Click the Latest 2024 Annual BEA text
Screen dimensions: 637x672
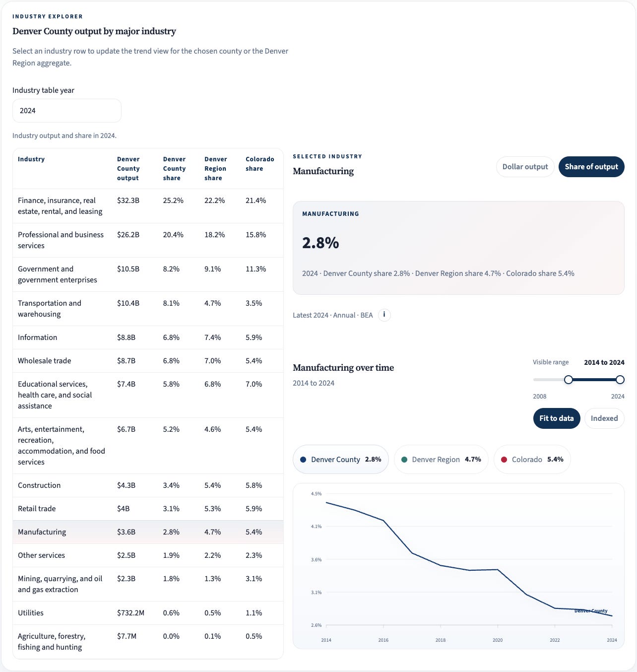[332, 315]
